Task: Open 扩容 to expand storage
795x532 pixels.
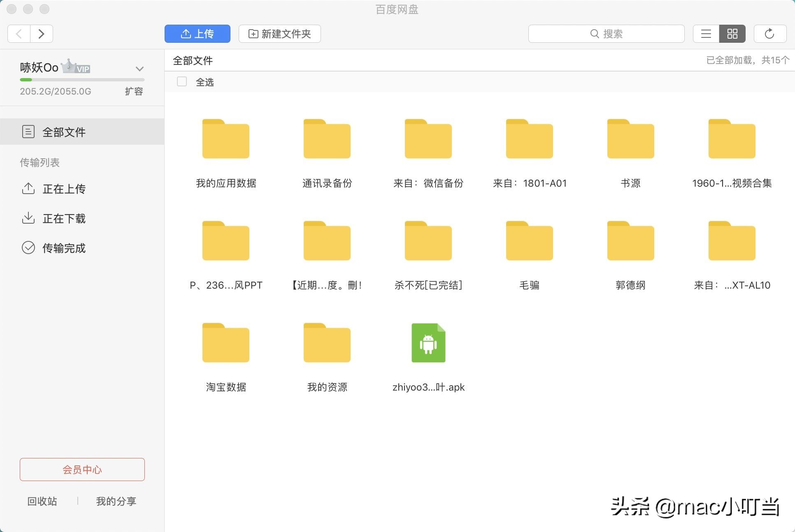Action: coord(133,91)
